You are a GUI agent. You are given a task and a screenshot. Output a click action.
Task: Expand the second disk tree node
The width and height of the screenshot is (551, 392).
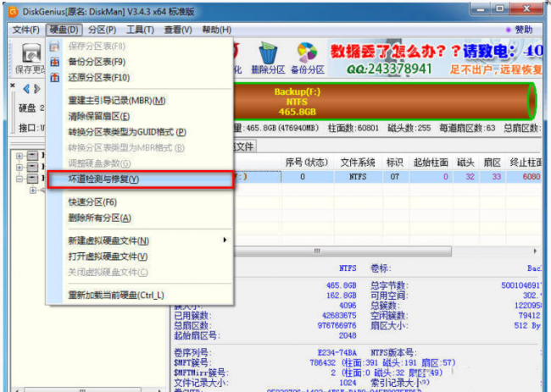(19, 167)
